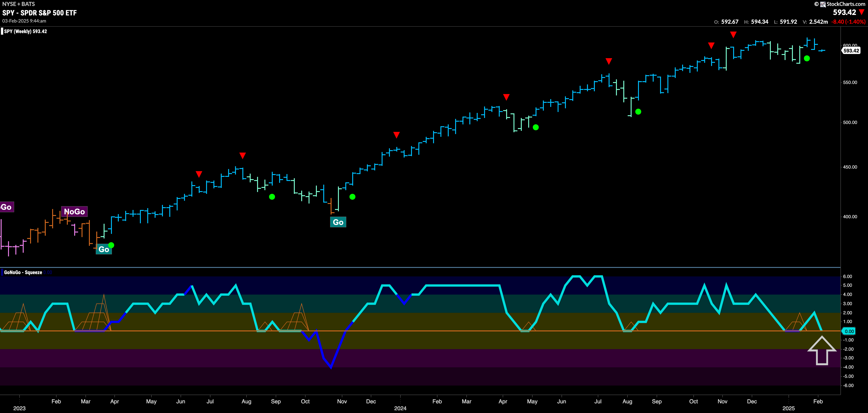
Task: Click the red triangle above late October 2024
Action: (711, 46)
